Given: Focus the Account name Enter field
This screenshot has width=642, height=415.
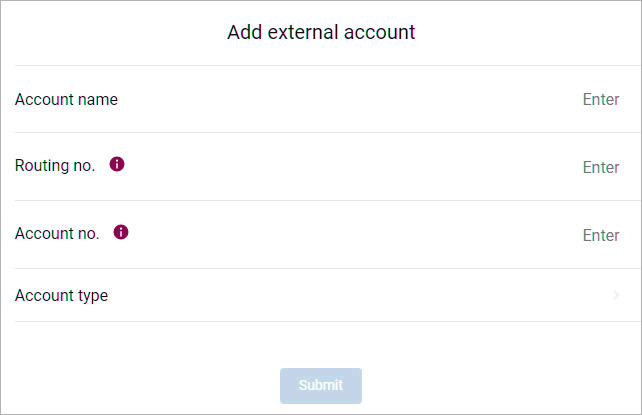Looking at the screenshot, I should coord(601,99).
